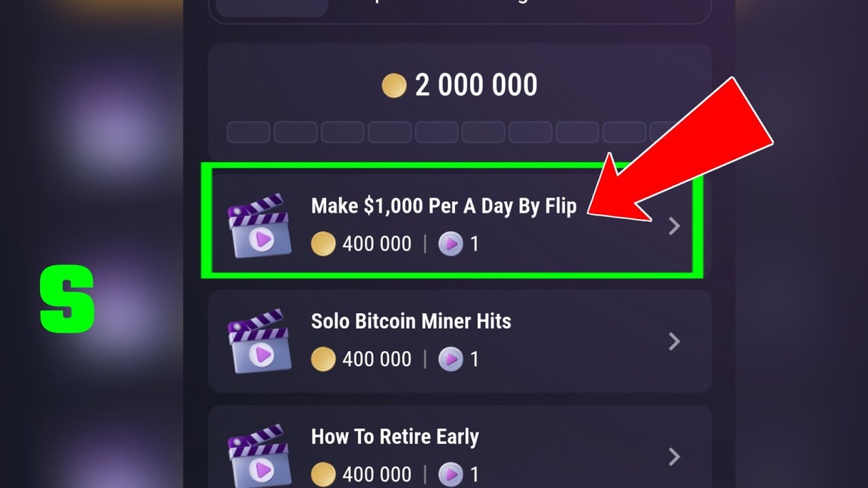Image resolution: width=868 pixels, height=488 pixels.
Task: Click the coin icon under How To Retire Early
Action: pyautogui.click(x=323, y=474)
